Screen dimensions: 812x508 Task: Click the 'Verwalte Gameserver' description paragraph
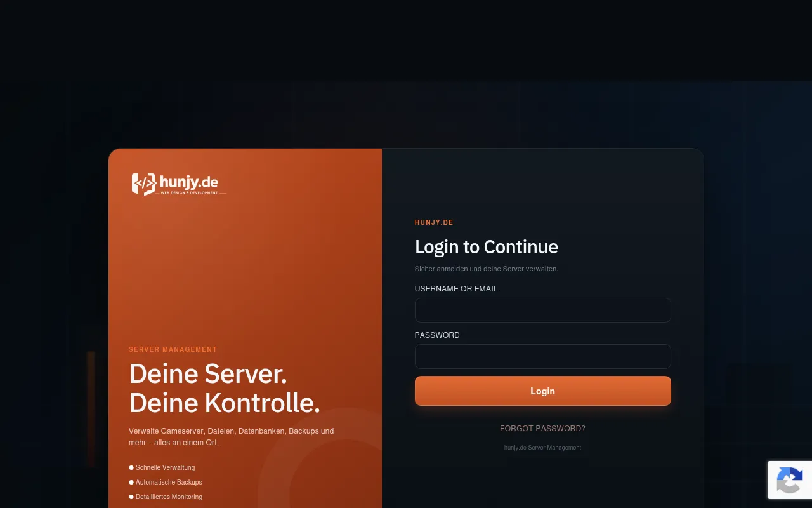[232, 437]
